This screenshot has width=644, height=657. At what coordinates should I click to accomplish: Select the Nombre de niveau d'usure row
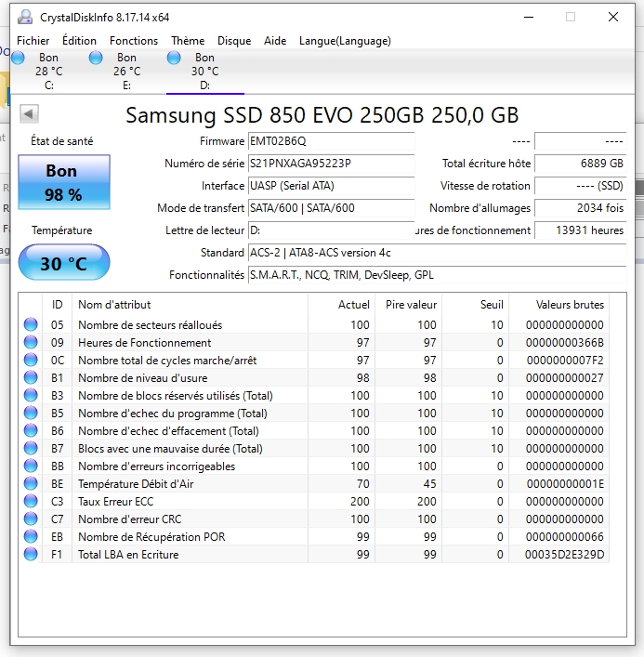pyautogui.click(x=186, y=378)
